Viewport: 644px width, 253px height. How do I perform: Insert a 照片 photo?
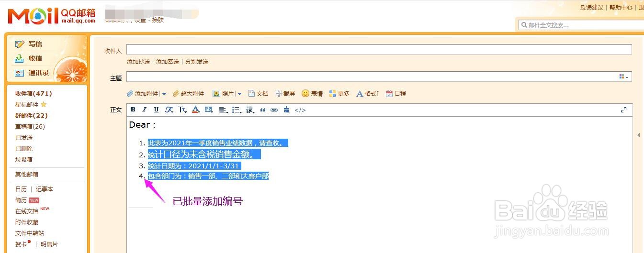coord(223,94)
